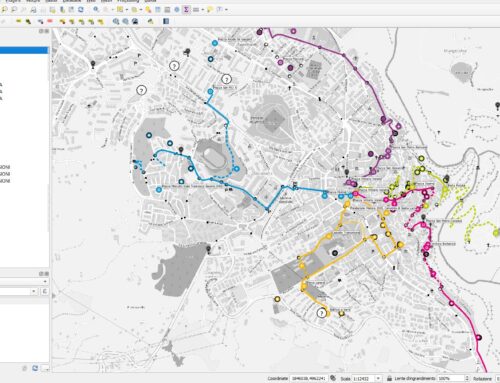500x383 pixels.
Task: Choose the Select Features by area tool
Action: point(120,9)
